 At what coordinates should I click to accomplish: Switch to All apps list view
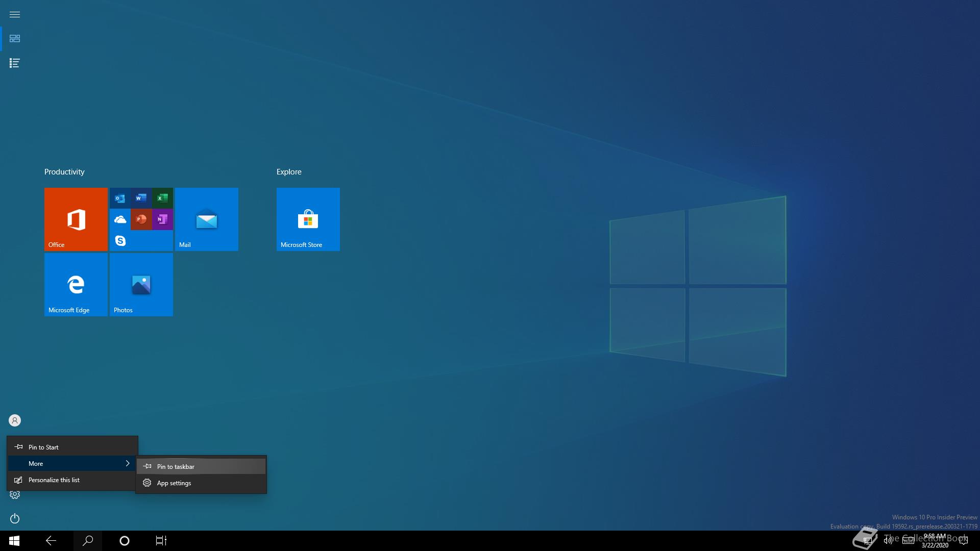[x=14, y=63]
